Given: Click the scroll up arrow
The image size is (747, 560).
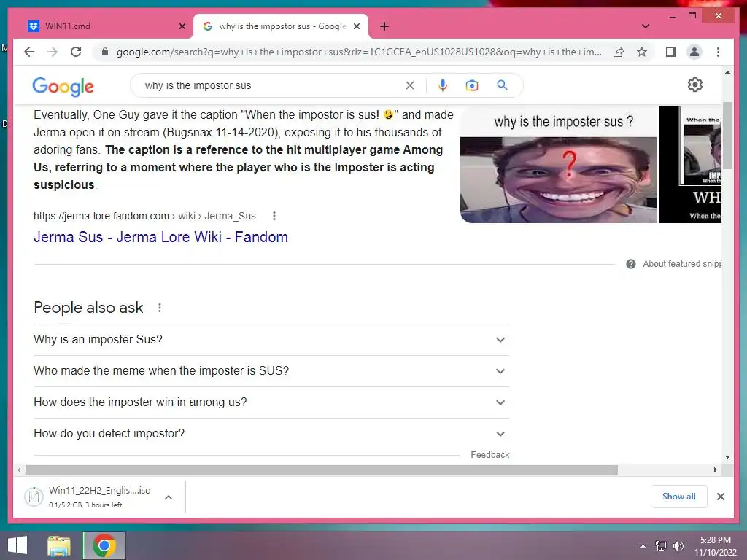Looking at the screenshot, I should pos(727,72).
